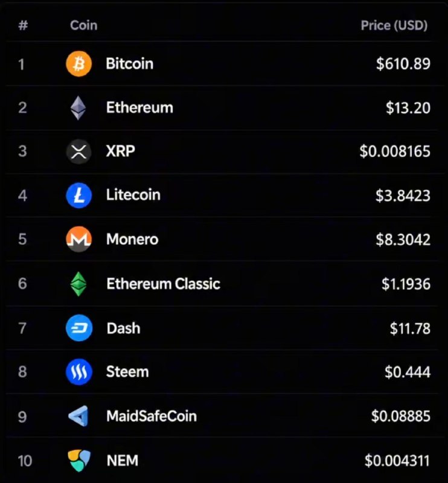
Task: Open the Bitcoin coin name link
Action: (x=129, y=64)
